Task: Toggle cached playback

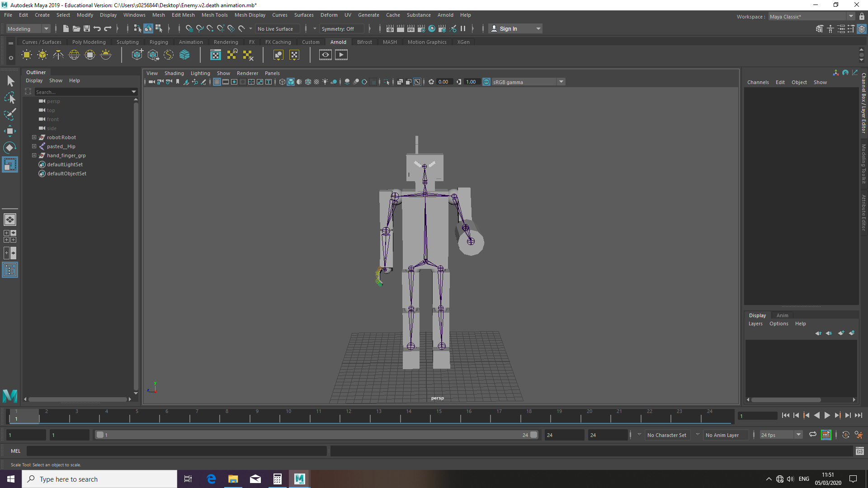Action: coord(826,435)
